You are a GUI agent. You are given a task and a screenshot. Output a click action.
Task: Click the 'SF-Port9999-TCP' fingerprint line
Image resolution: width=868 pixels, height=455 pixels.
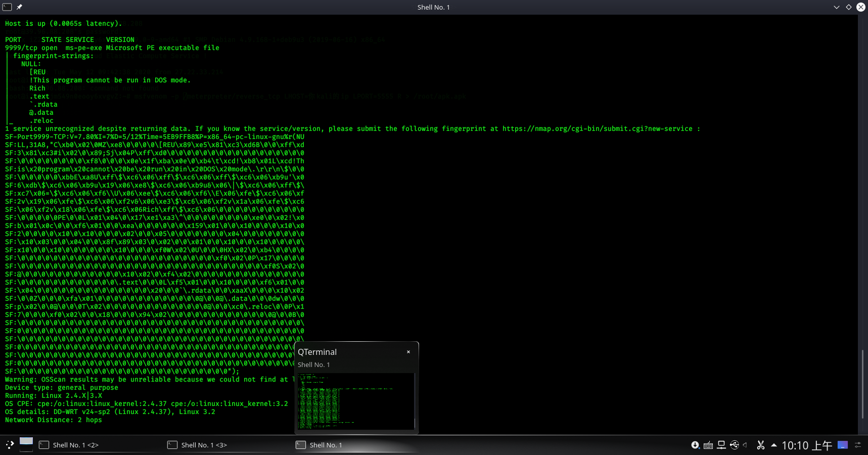pos(155,137)
